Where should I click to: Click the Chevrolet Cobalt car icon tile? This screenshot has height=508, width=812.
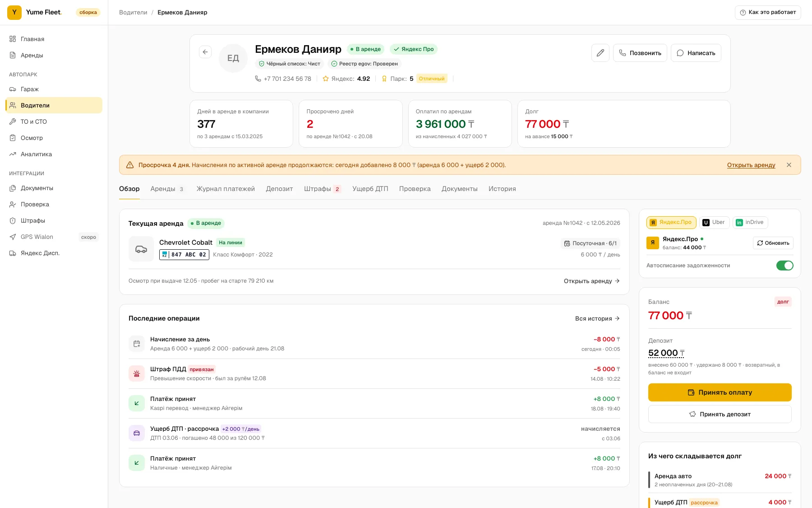141,249
